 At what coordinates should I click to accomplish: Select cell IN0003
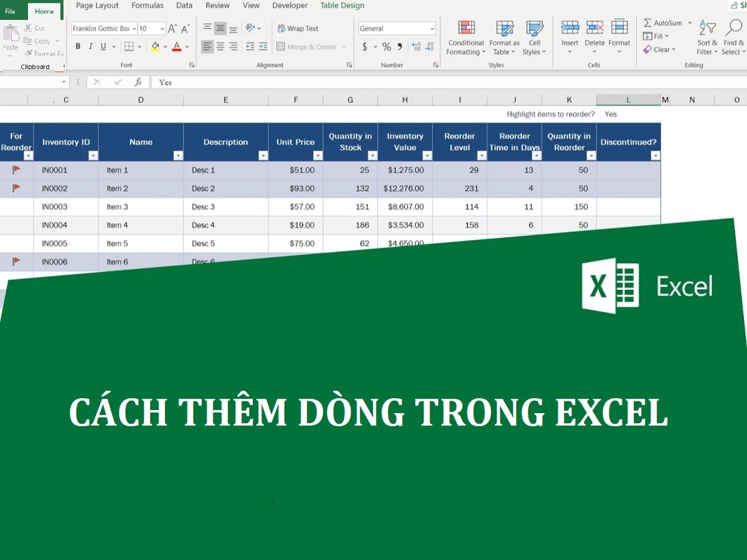pyautogui.click(x=66, y=207)
